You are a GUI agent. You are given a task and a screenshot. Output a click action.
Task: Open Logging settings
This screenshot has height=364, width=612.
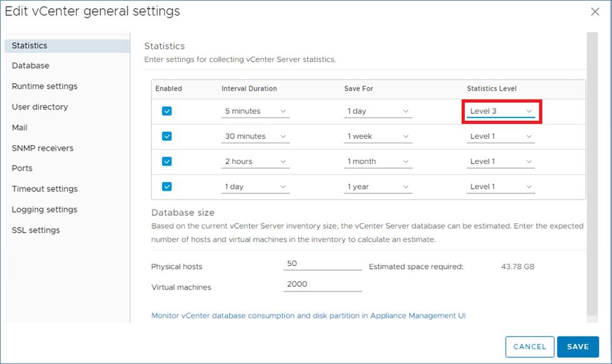[x=44, y=210]
